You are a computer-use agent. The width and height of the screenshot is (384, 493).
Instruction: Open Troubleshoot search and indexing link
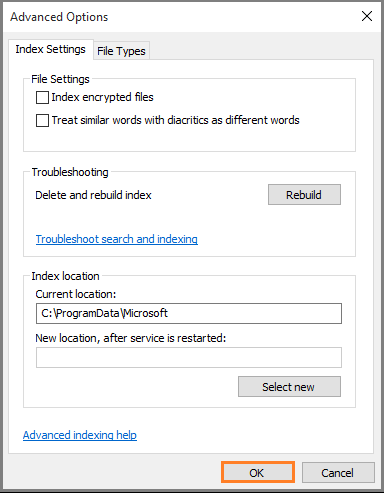point(117,239)
